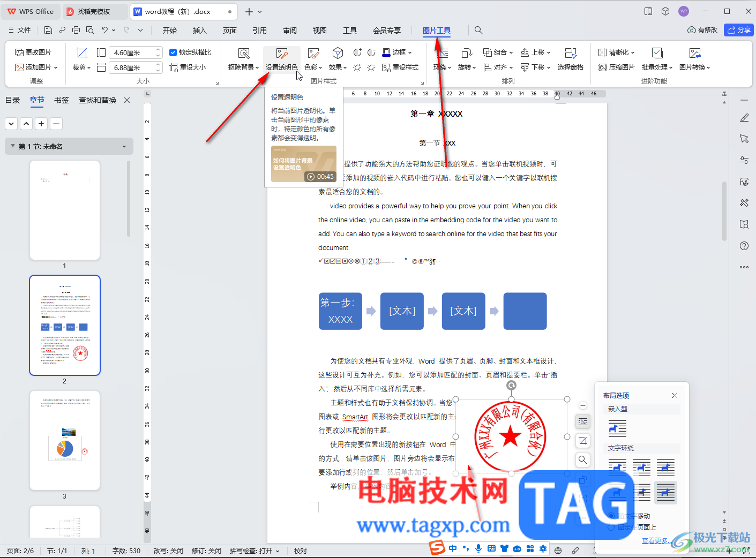Click the Share (分享) button
756x558 pixels.
coord(739,30)
